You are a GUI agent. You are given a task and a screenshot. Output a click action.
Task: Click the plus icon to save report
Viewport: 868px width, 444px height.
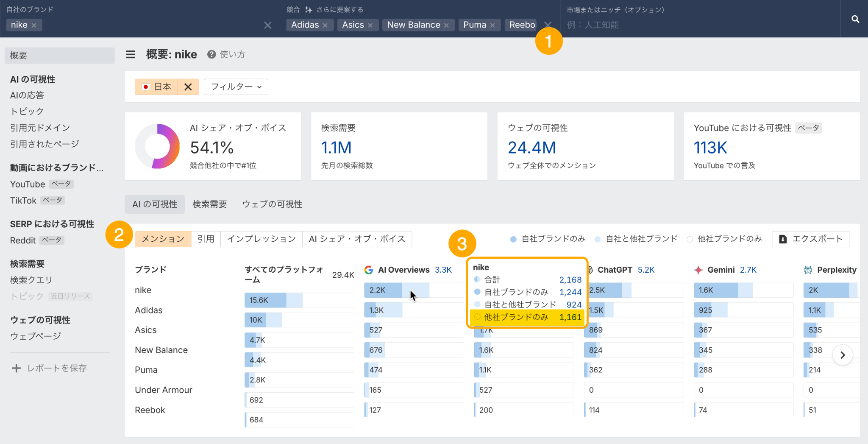[16, 368]
